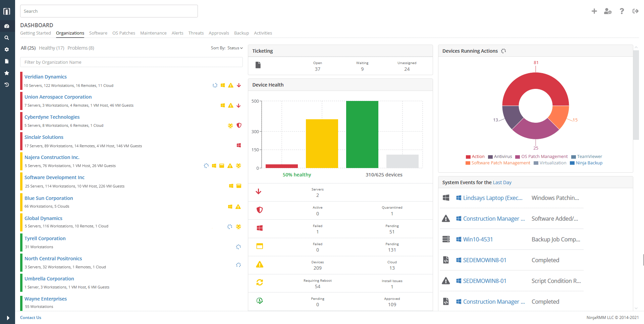Click Najera Construction software patch window icon
Image resolution: width=644 pixels, height=324 pixels.
pos(222,166)
